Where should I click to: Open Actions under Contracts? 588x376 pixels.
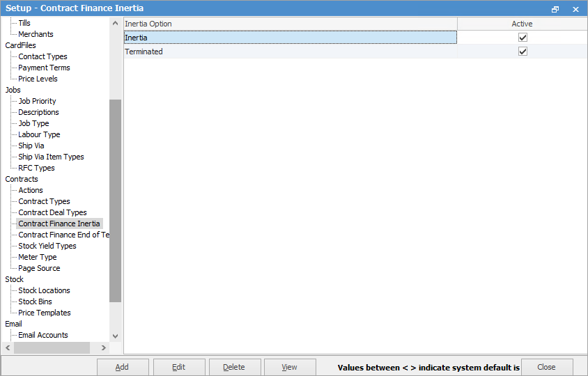(x=31, y=190)
